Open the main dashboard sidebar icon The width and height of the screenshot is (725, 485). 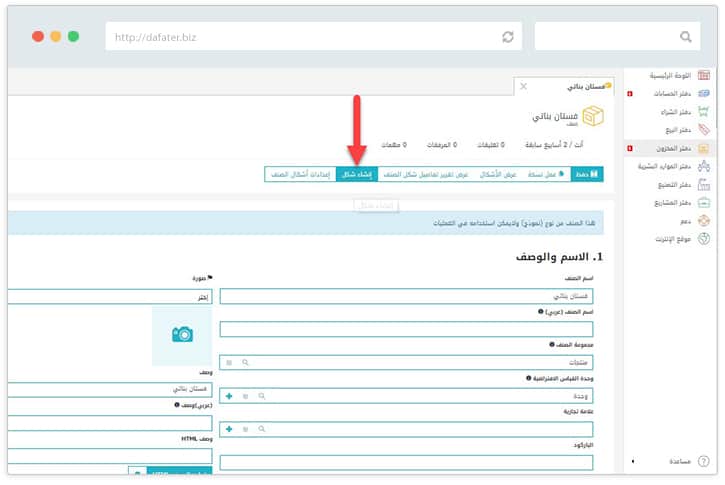[704, 75]
